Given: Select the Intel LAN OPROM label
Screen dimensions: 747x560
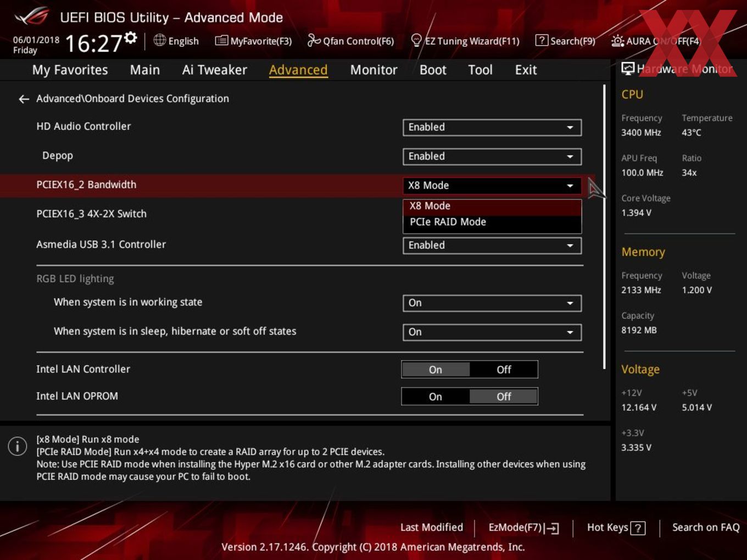Looking at the screenshot, I should (x=77, y=396).
